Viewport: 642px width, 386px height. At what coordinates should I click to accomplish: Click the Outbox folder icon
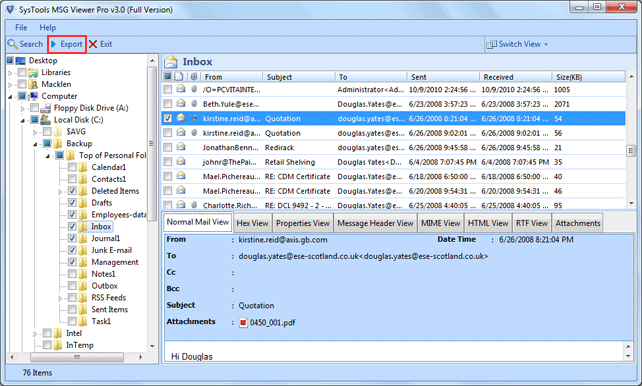83,286
